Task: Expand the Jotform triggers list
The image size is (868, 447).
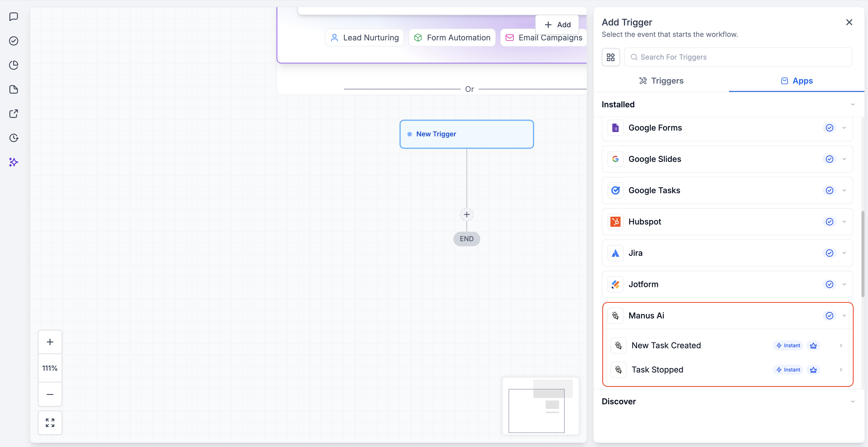Action: point(844,284)
